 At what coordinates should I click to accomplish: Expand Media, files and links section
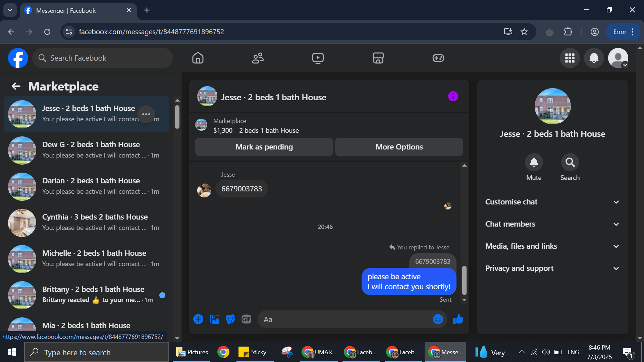click(552, 246)
